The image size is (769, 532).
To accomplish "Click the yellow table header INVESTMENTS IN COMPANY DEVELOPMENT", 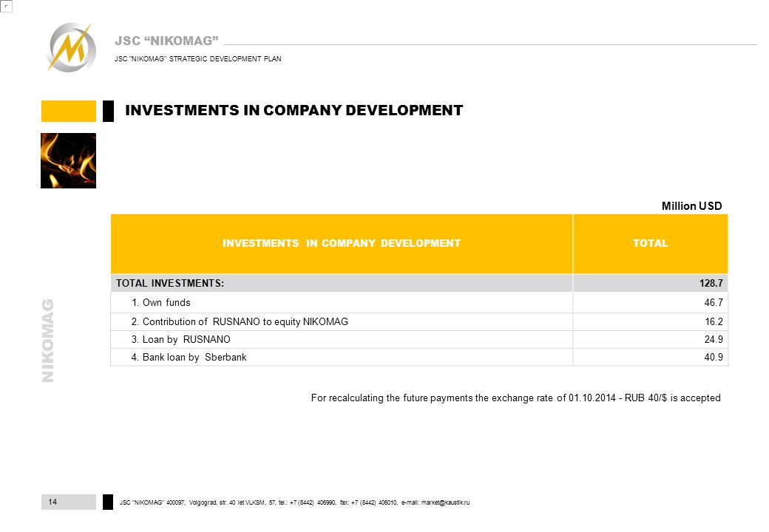I will [342, 244].
